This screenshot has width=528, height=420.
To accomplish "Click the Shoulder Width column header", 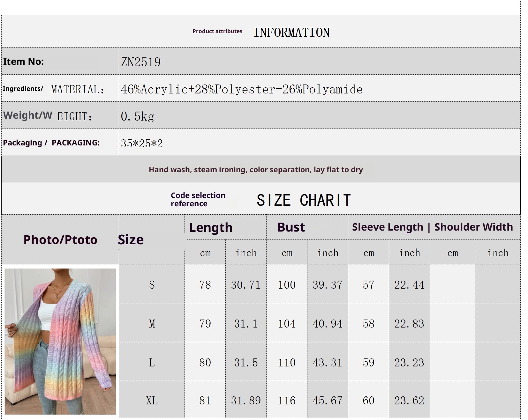I will point(473,227).
